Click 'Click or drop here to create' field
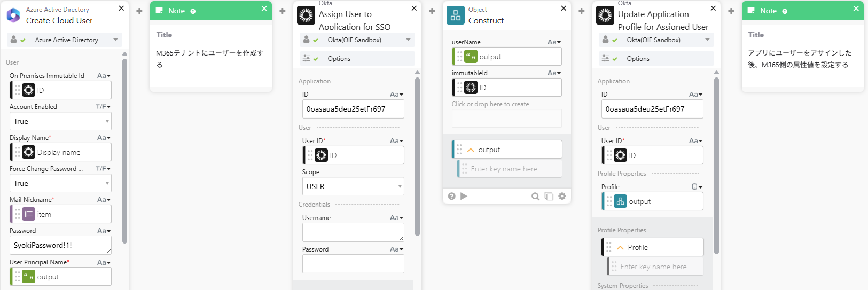This screenshot has height=290, width=868. click(507, 118)
